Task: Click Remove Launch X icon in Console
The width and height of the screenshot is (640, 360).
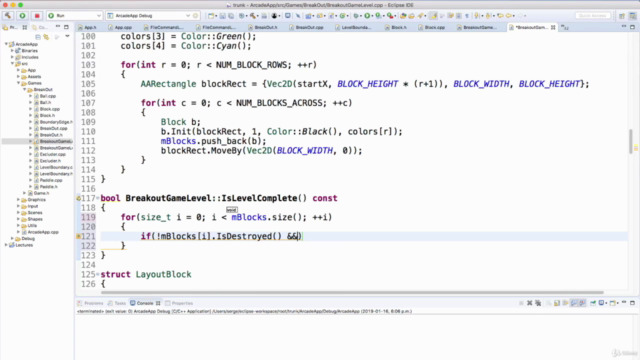Action: tap(529, 303)
